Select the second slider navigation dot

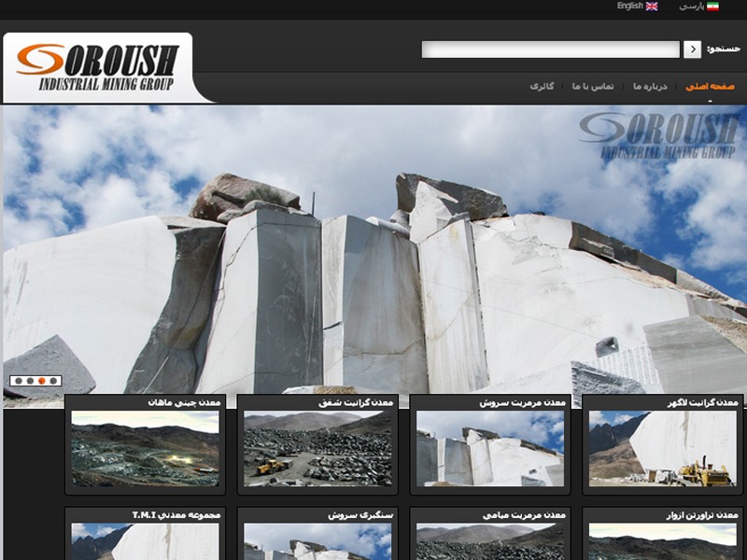click(28, 380)
